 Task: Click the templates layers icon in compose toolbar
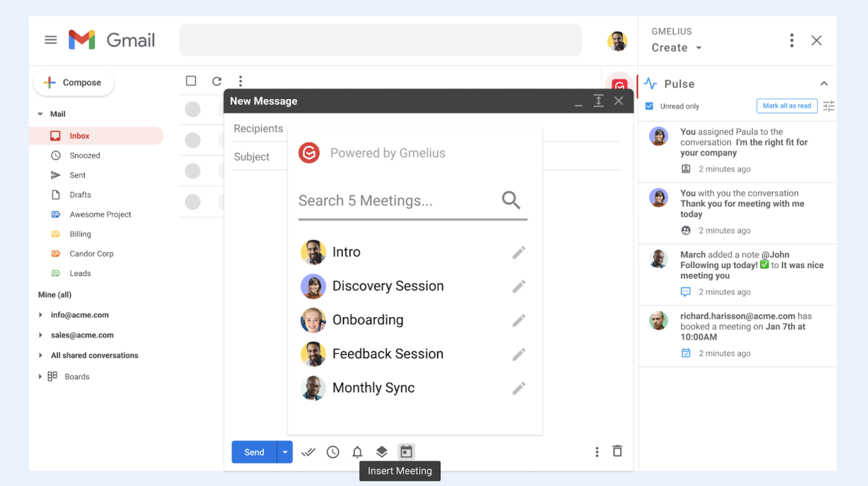[x=382, y=452]
